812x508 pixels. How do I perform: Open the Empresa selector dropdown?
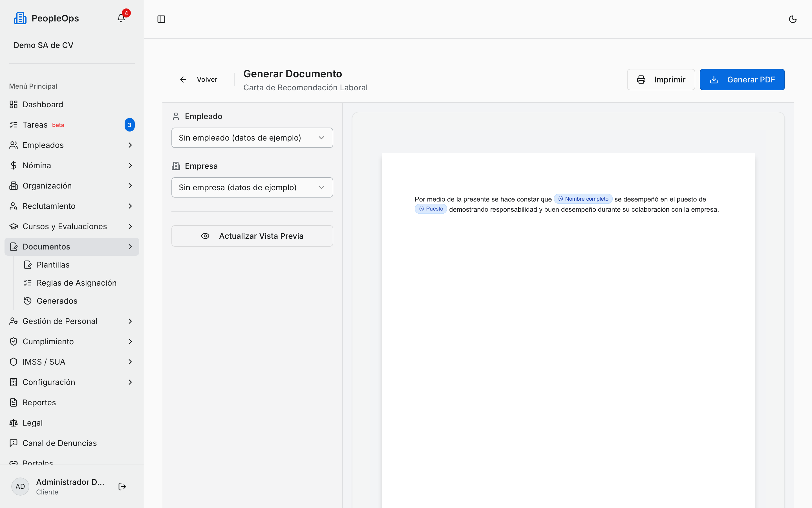coord(252,187)
